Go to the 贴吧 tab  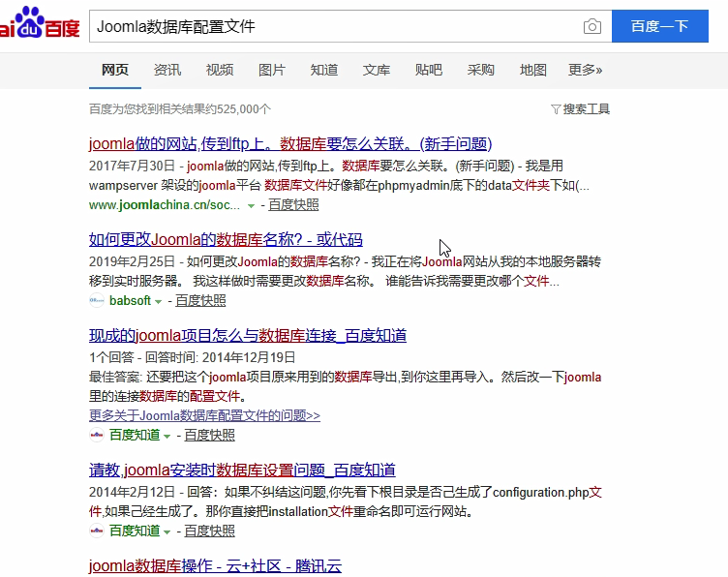pyautogui.click(x=429, y=70)
